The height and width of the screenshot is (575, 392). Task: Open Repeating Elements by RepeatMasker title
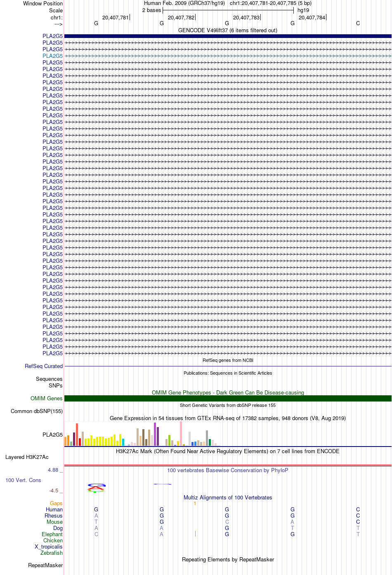[228, 559]
